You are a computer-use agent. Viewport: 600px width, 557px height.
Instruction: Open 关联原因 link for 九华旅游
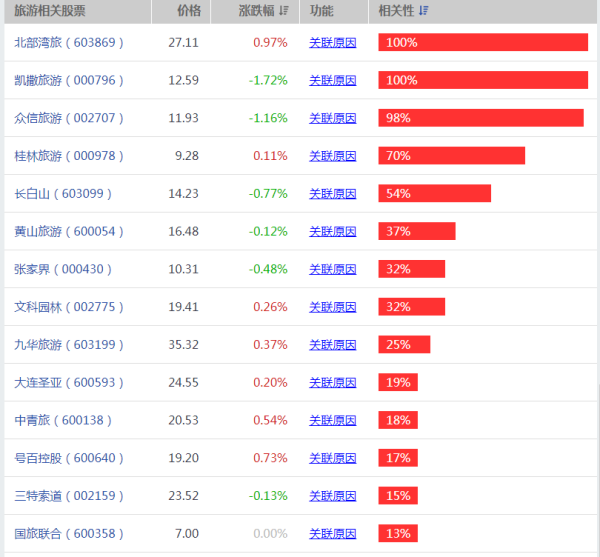tap(333, 345)
